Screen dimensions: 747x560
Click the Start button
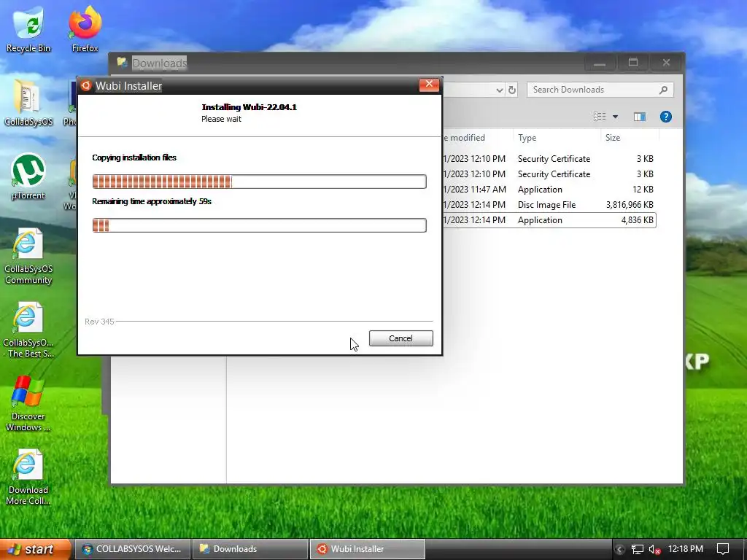34,549
